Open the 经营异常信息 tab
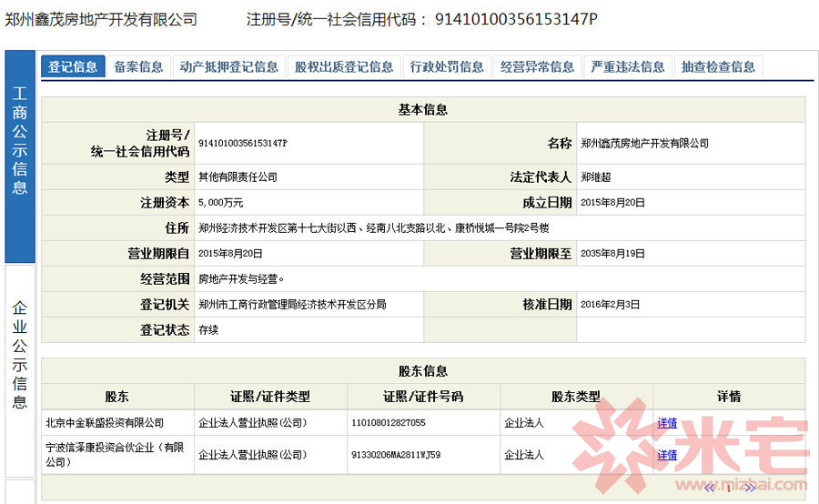 click(x=538, y=66)
